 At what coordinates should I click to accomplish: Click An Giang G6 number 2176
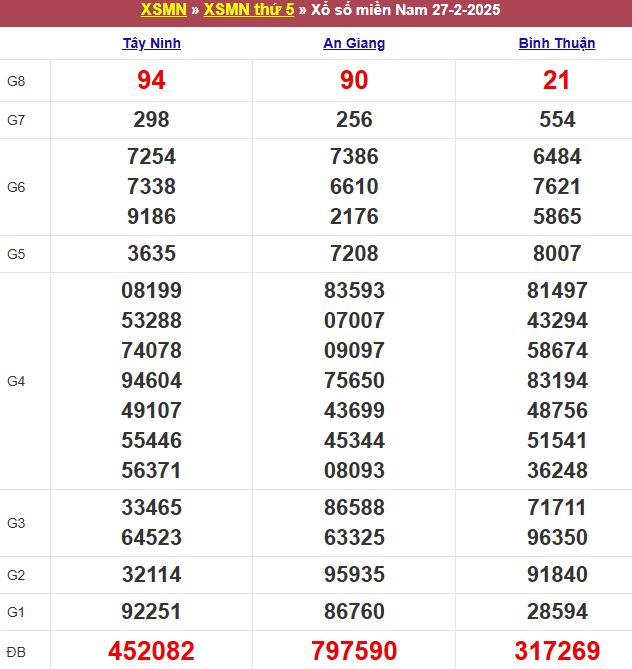click(354, 216)
